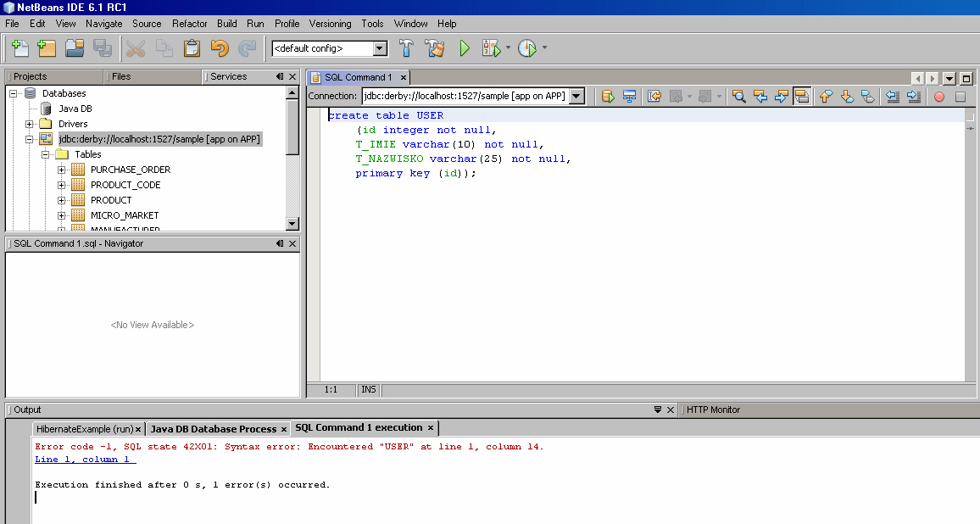Image resolution: width=980 pixels, height=524 pixels.
Task: Expand the Drivers node
Action: point(29,124)
